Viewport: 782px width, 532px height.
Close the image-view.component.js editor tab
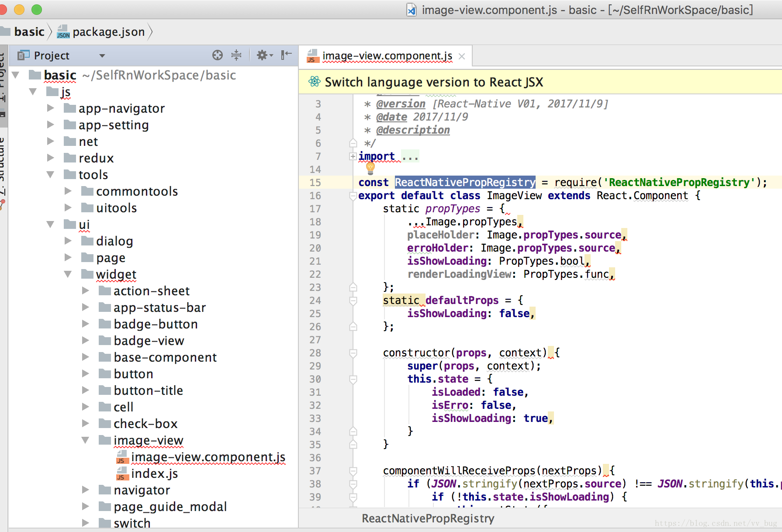coord(462,56)
